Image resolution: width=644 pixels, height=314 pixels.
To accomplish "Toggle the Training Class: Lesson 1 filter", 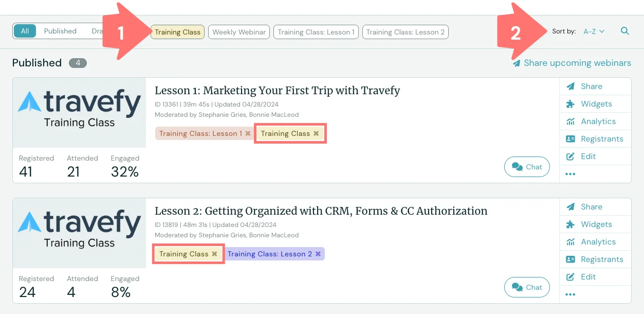I will (x=316, y=31).
